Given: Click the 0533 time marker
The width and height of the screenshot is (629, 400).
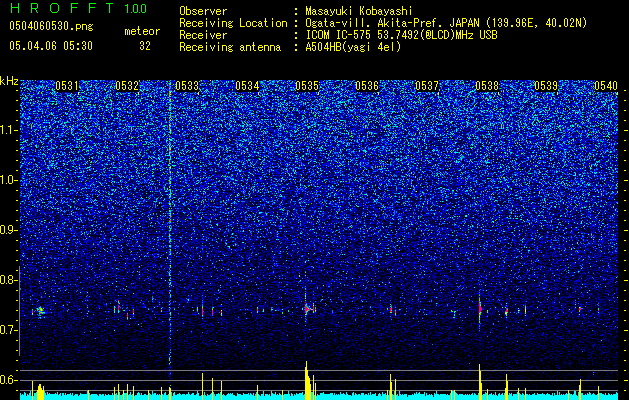Looking at the screenshot, I should (187, 86).
